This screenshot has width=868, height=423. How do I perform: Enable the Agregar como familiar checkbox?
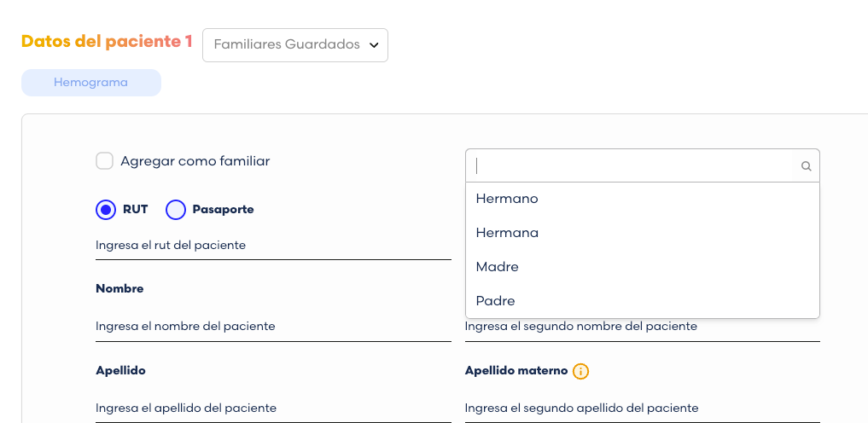(105, 161)
